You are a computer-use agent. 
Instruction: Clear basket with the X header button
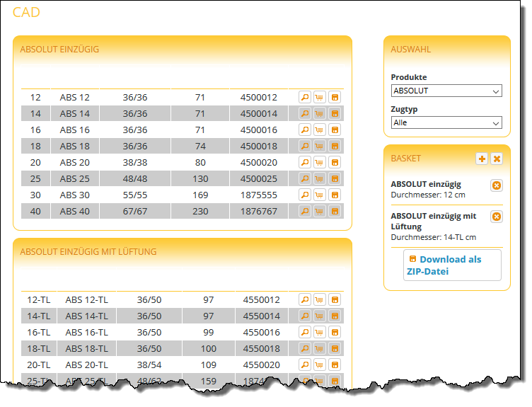click(497, 159)
